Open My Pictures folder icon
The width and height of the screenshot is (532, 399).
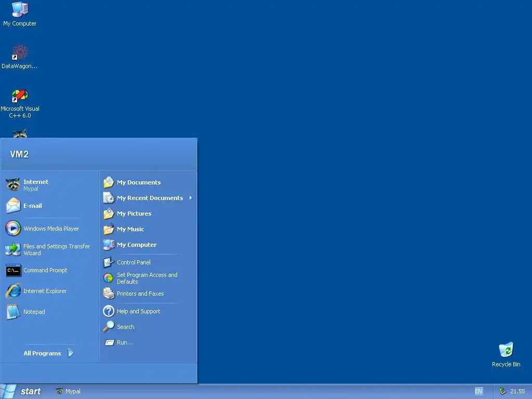tap(109, 214)
